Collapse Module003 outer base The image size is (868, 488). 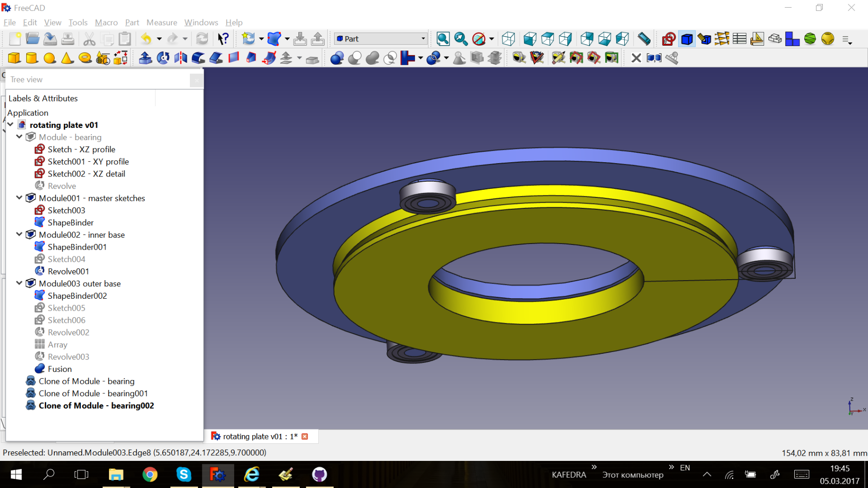coord(19,283)
